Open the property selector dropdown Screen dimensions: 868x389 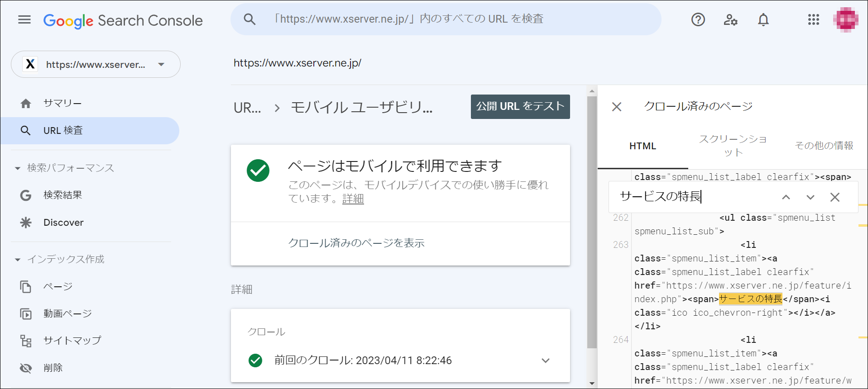coord(96,64)
